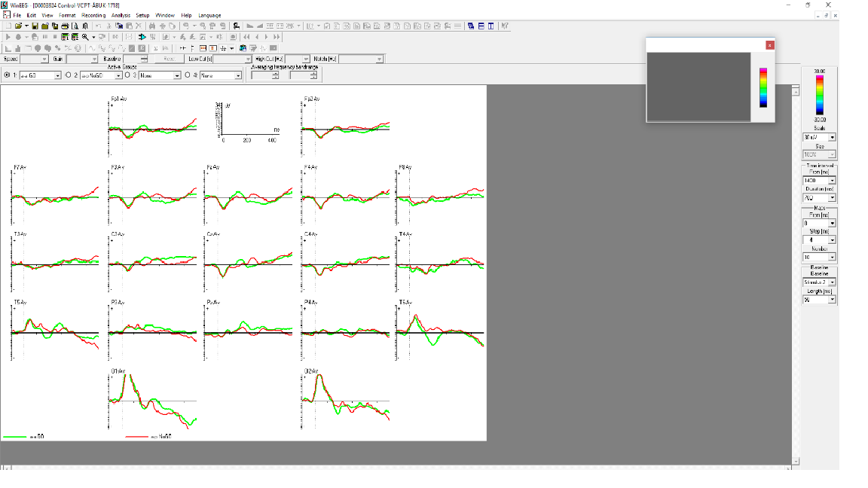Open the Time interval From dropdown

click(x=832, y=181)
